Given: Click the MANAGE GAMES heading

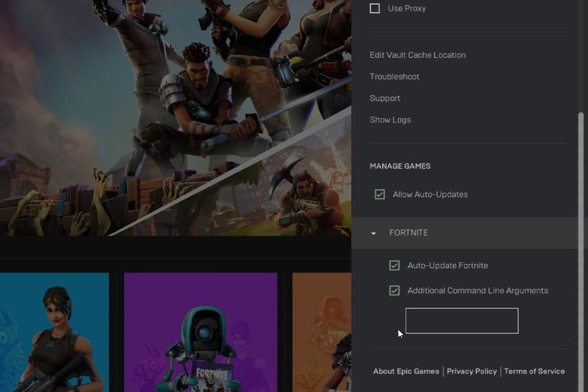Looking at the screenshot, I should tap(400, 166).
